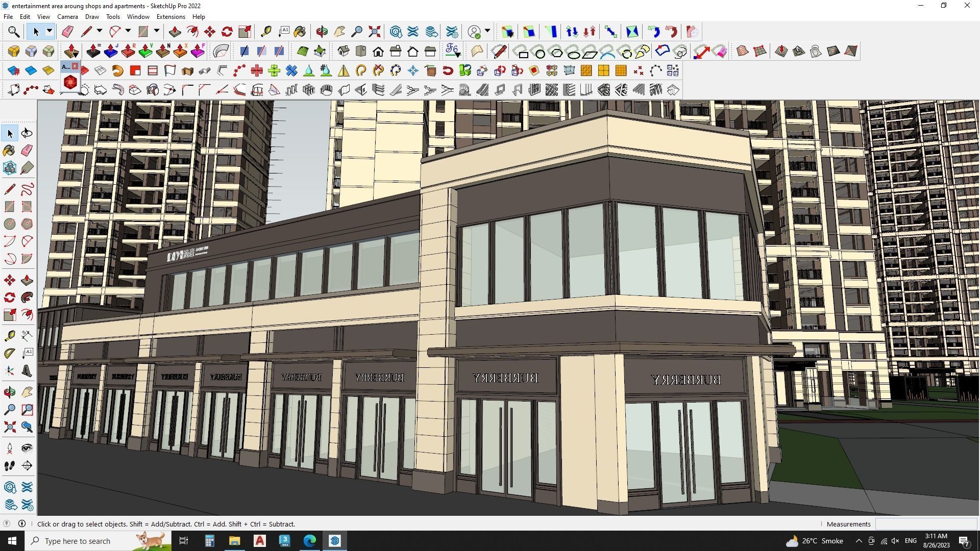Activate the Walk footprints tool
The height and width of the screenshot is (551, 980).
tap(10, 466)
